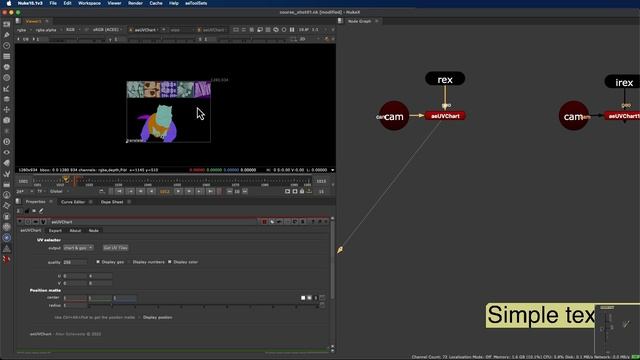
Task: Open the Channel nodes stacked-lines icon
Action: click(7, 56)
